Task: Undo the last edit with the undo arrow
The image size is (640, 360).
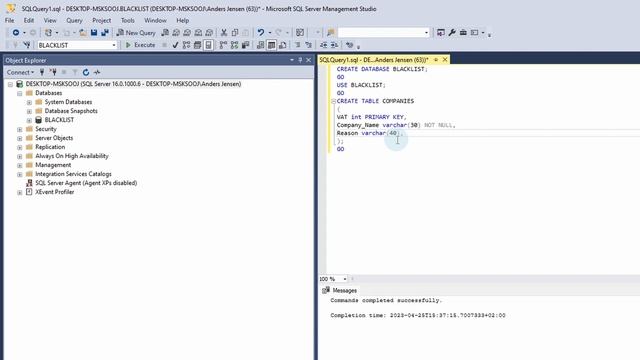Action: 260,33
